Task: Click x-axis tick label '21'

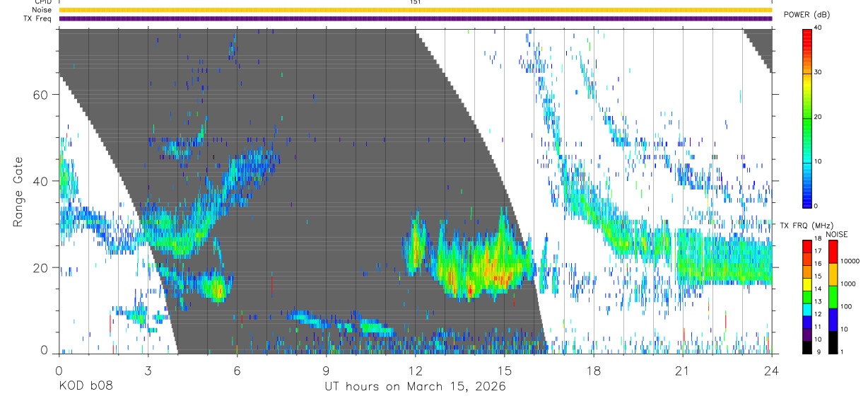Action: coord(683,370)
